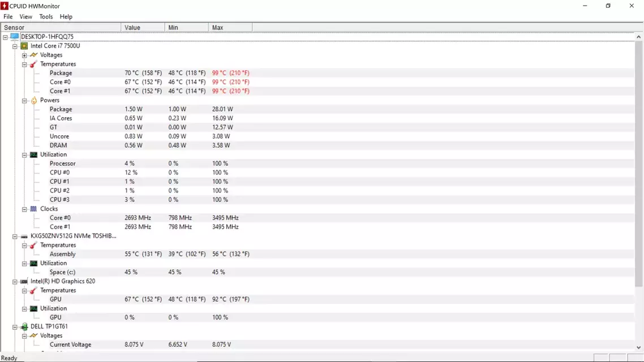Collapse the Intel HD Graphics 620 node
This screenshot has height=362, width=644.
(15, 282)
